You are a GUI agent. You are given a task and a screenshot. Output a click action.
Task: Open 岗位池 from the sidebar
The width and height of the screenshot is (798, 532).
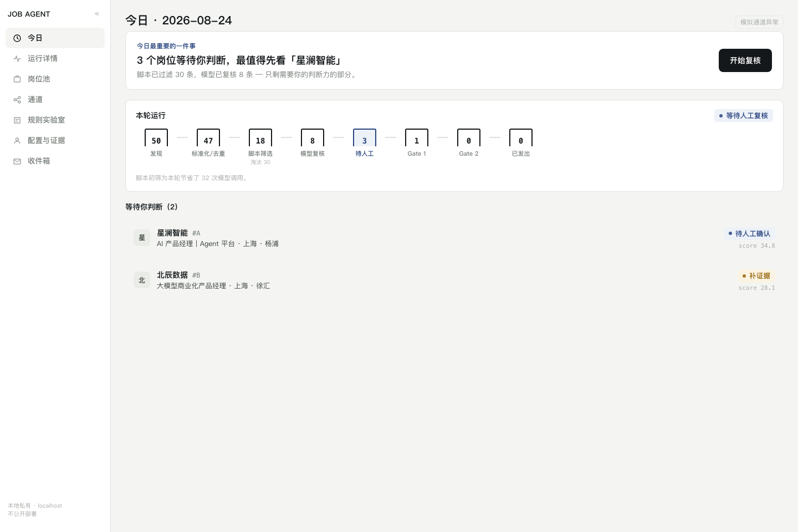pos(55,79)
